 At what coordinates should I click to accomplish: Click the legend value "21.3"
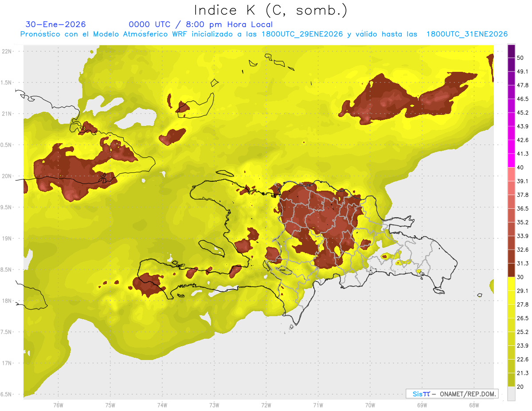523,373
